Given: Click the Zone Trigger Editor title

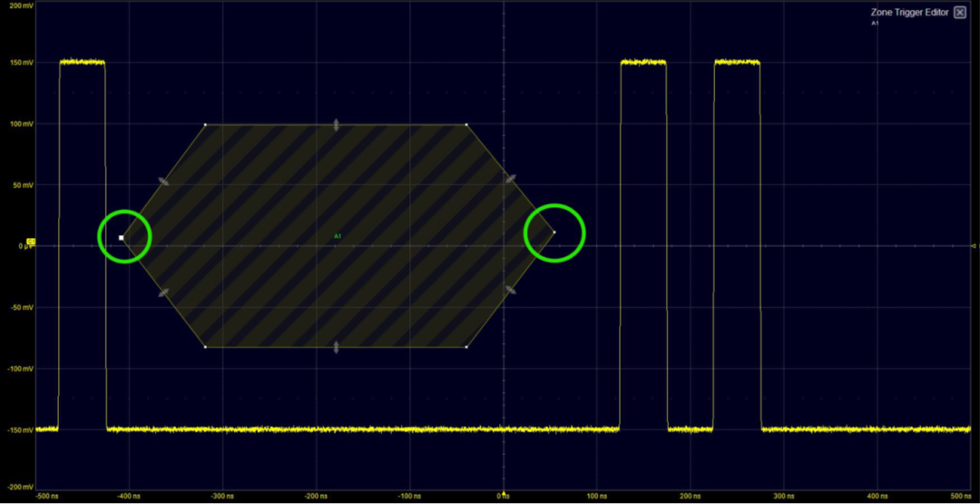Looking at the screenshot, I should click(x=909, y=13).
